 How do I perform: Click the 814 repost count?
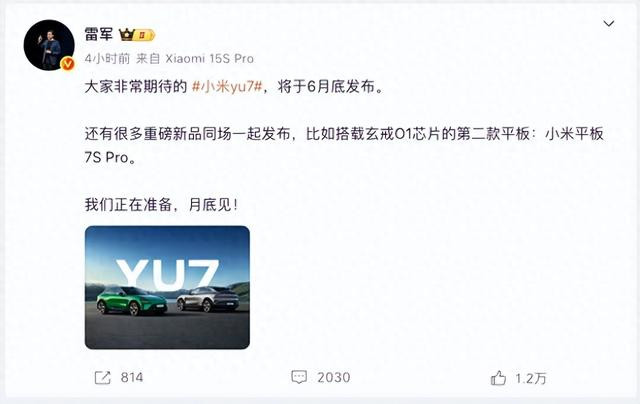pos(132,377)
